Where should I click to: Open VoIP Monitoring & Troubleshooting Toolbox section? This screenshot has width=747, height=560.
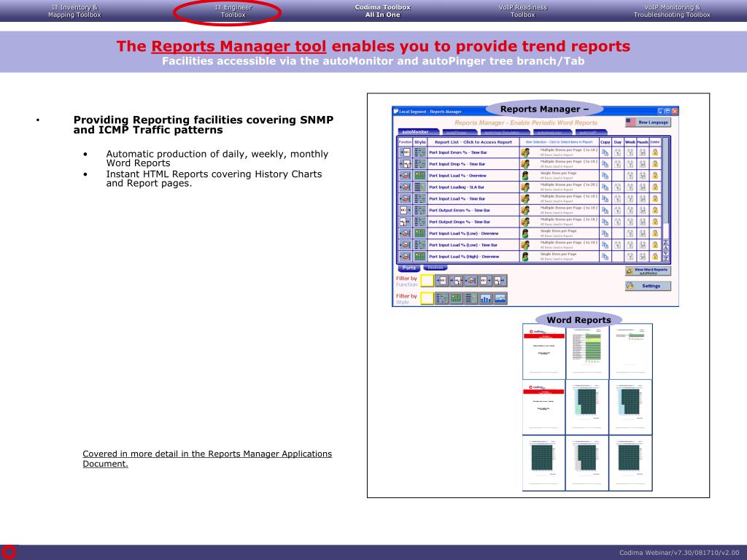point(672,11)
